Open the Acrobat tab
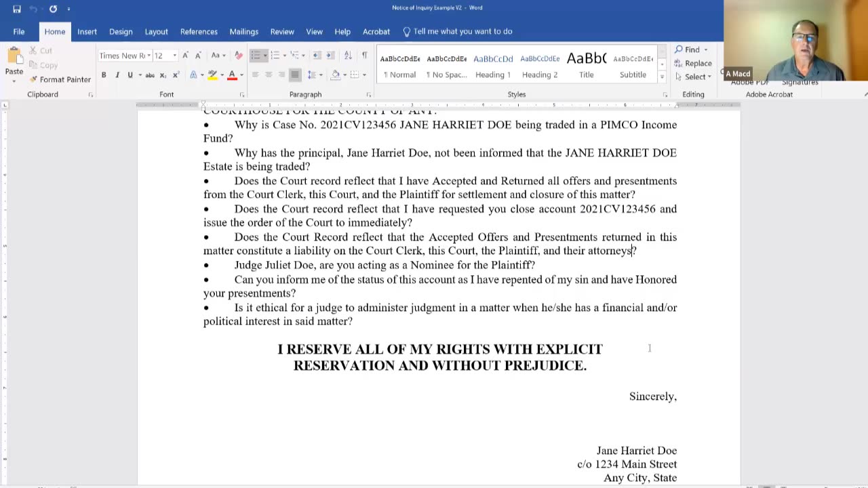The image size is (868, 488). (x=376, y=31)
